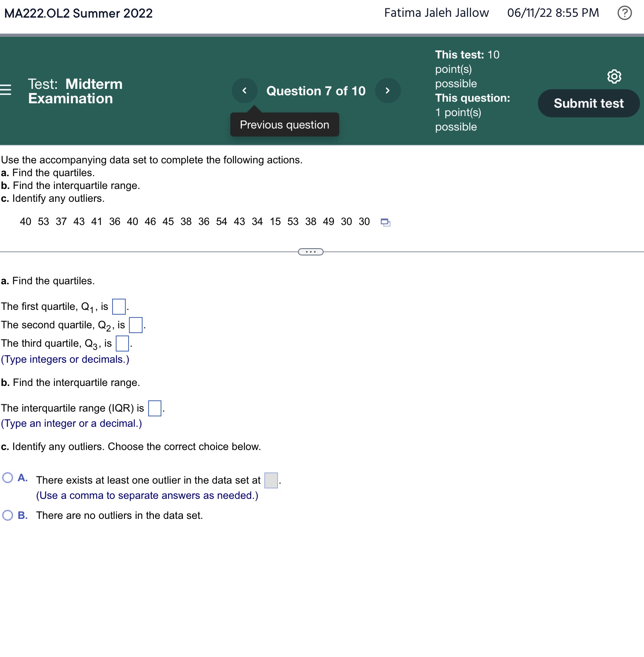This screenshot has height=657, width=644.
Task: Select choice B, no outliers exist
Action: [7, 515]
